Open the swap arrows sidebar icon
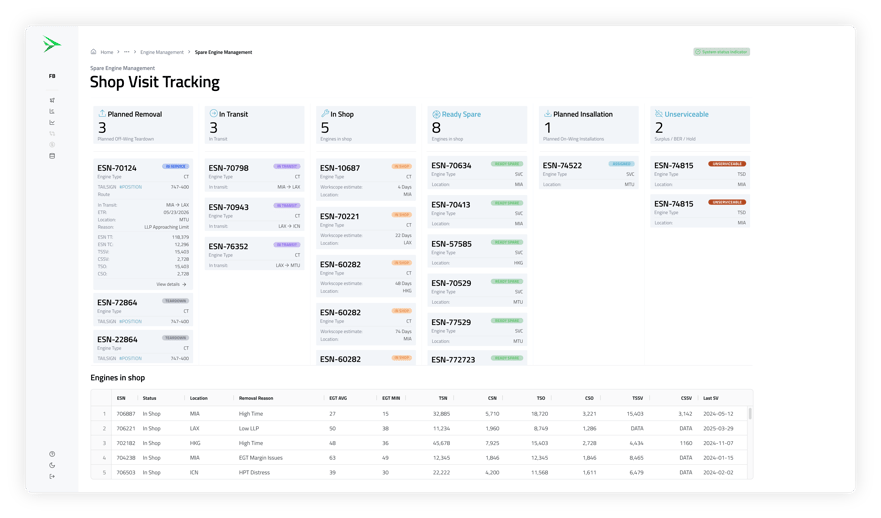 coord(52,134)
